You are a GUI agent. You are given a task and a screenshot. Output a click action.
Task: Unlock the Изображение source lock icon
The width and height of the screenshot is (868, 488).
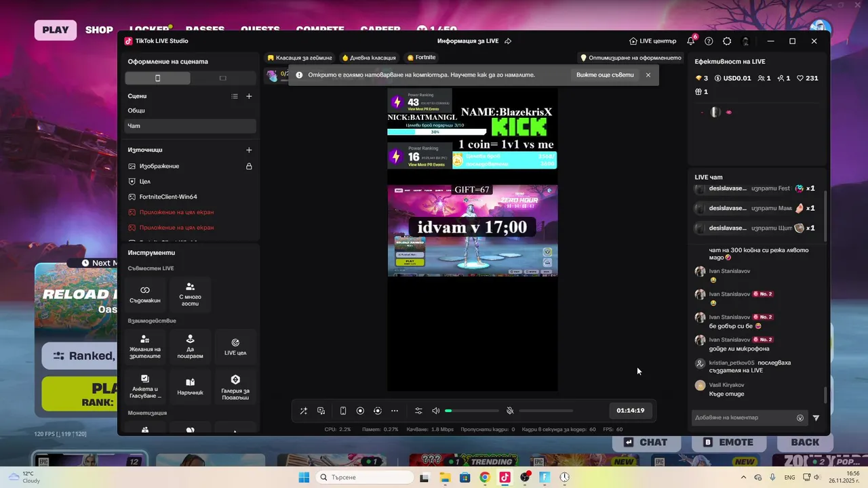[x=249, y=166]
